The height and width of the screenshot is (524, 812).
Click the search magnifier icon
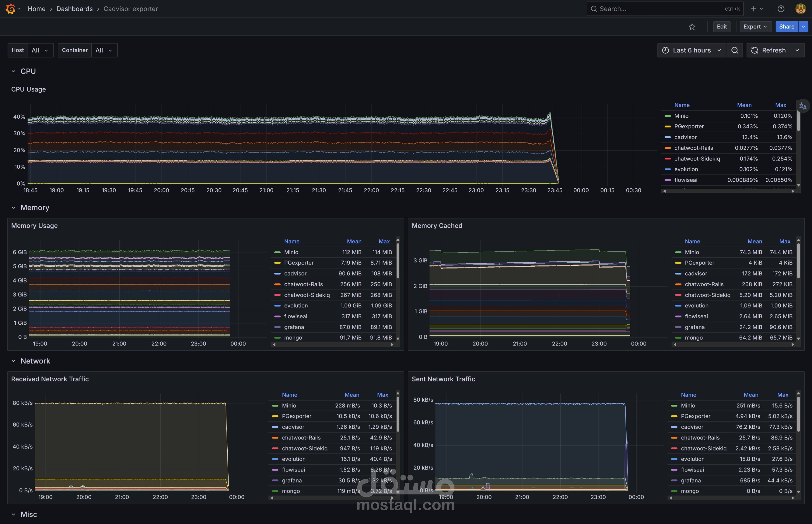594,9
